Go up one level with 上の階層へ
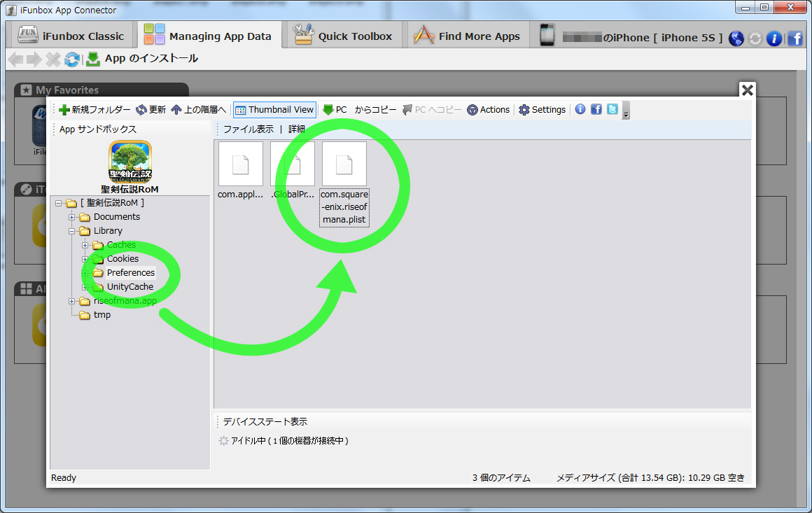812x513 pixels. point(198,110)
